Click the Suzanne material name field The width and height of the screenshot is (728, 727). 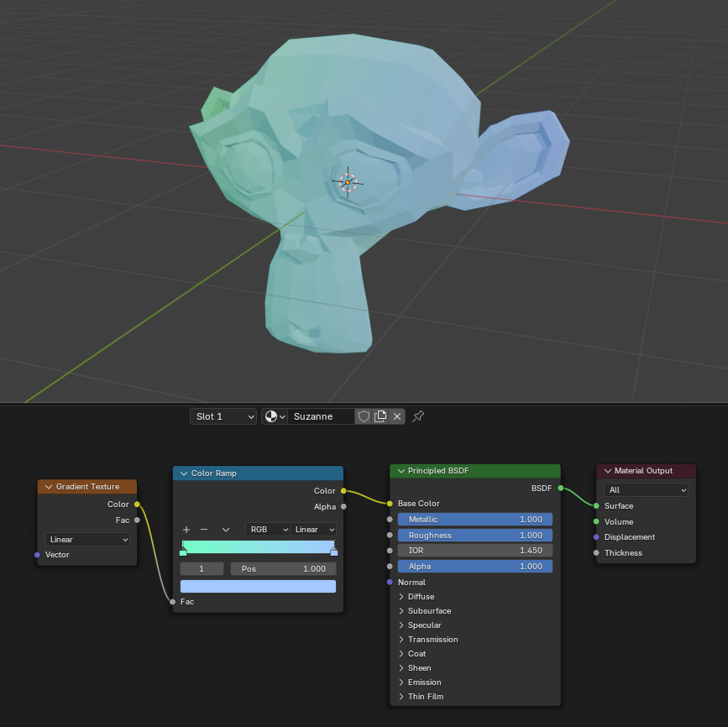tap(321, 416)
